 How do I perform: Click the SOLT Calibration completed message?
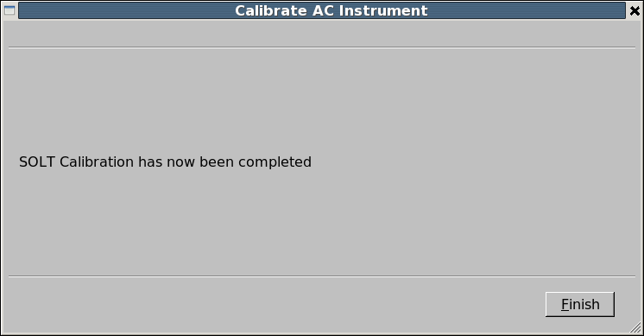pos(165,162)
